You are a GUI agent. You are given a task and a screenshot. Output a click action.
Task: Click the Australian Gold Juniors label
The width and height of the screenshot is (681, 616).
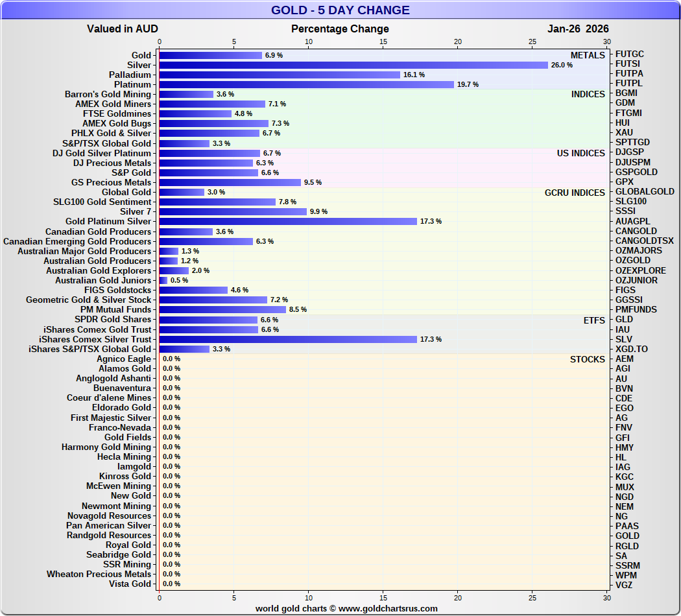(x=102, y=280)
